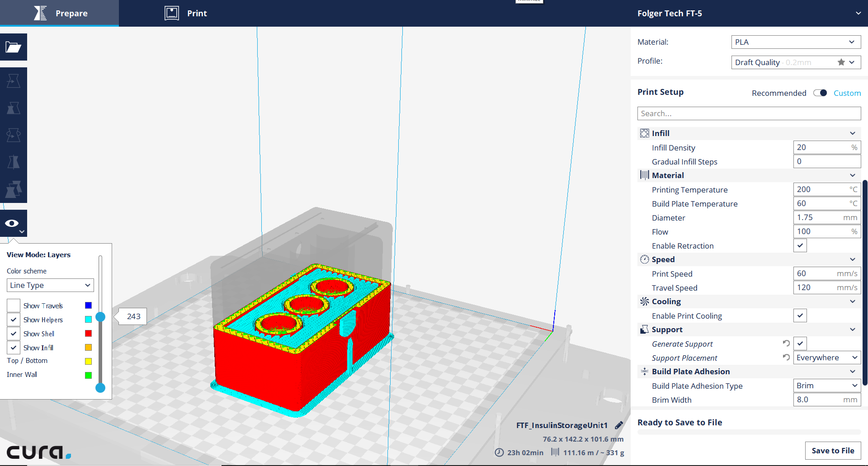Click the Speed category clock icon
This screenshot has height=466, width=868.
[x=644, y=259]
